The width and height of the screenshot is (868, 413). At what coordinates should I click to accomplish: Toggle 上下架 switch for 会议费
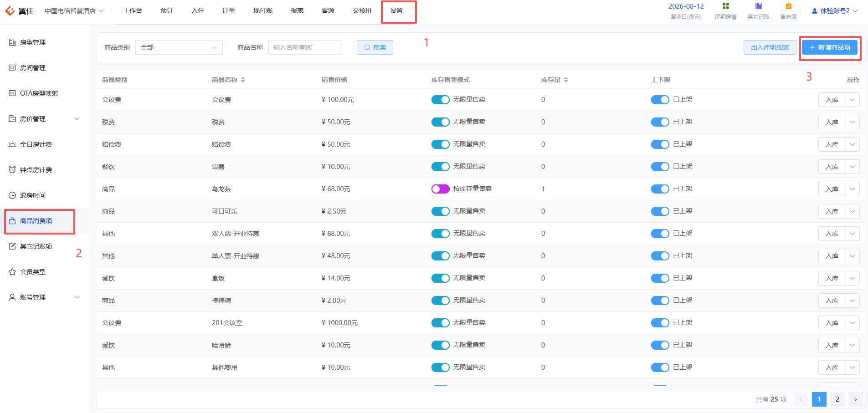[x=660, y=100]
